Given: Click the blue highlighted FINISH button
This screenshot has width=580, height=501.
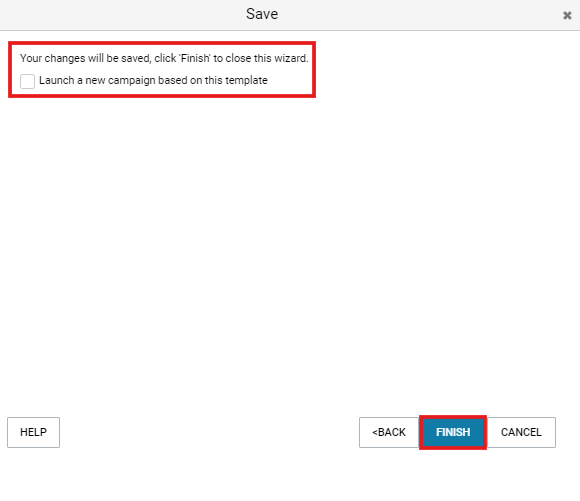Looking at the screenshot, I should [x=453, y=432].
